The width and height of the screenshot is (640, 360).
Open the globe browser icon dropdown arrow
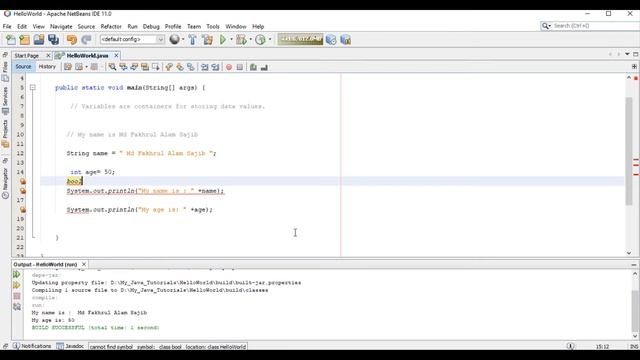click(x=183, y=40)
